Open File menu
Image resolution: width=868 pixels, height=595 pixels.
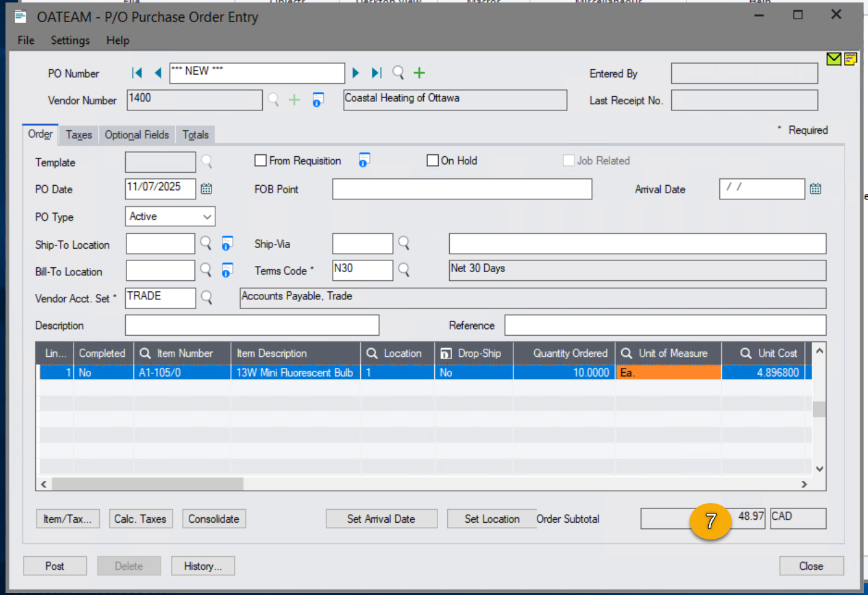[x=26, y=40]
